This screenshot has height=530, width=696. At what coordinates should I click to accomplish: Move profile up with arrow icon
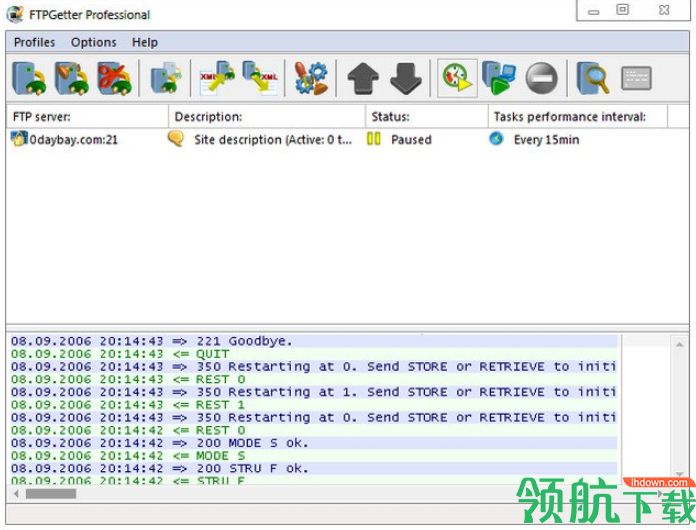coord(363,79)
